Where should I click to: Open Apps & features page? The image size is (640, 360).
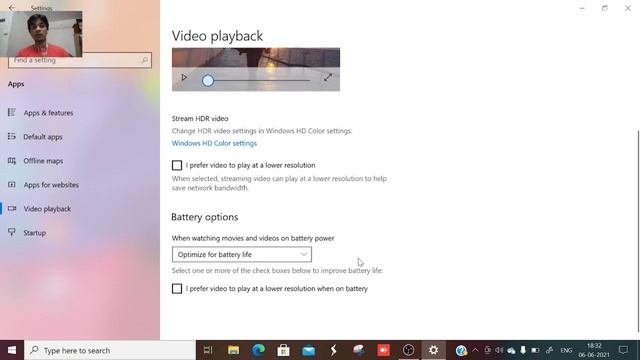pyautogui.click(x=48, y=113)
